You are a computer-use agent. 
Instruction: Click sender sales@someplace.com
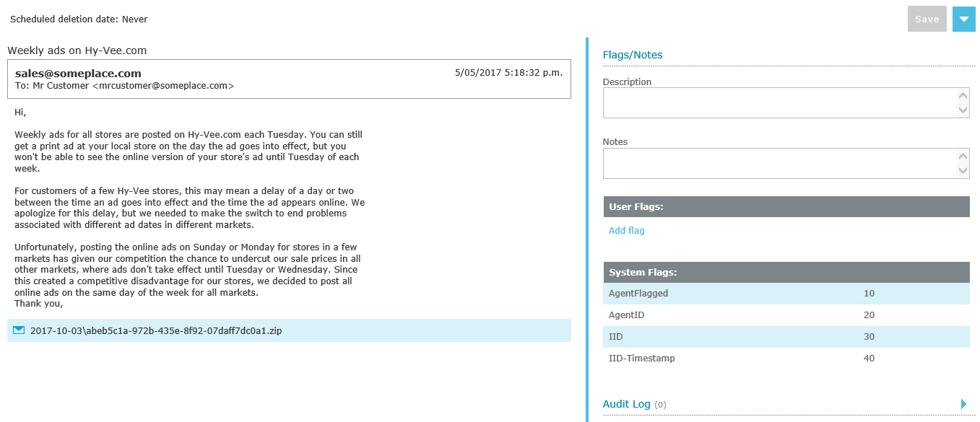coord(78,74)
